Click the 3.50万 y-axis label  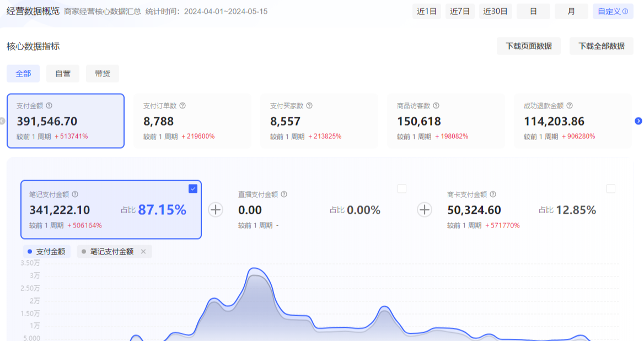pyautogui.click(x=30, y=263)
